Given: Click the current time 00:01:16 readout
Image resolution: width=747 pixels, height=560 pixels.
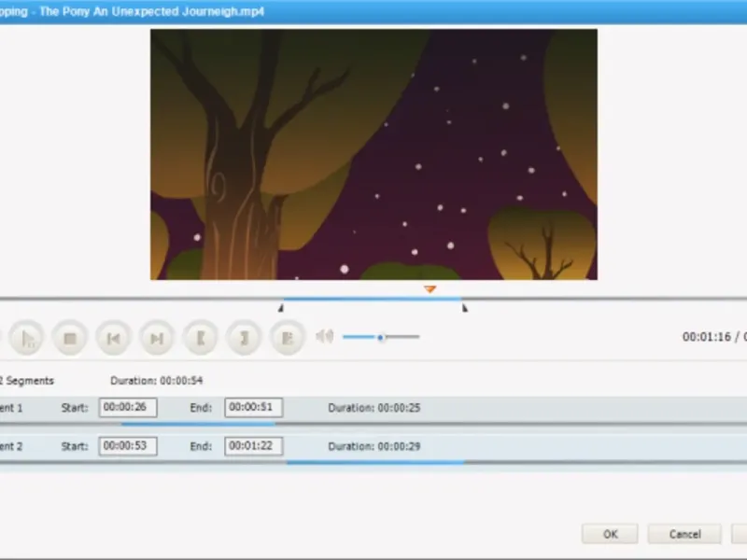Looking at the screenshot, I should pyautogui.click(x=707, y=337).
